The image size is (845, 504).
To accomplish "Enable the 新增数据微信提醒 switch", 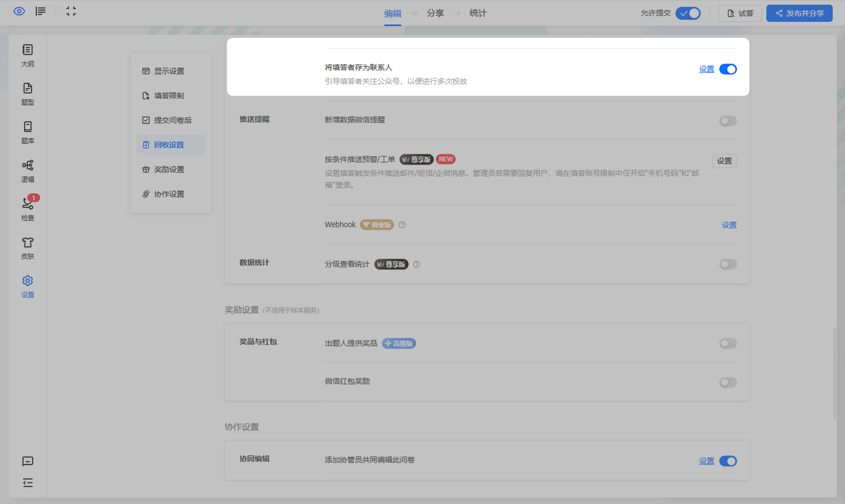I will 728,121.
